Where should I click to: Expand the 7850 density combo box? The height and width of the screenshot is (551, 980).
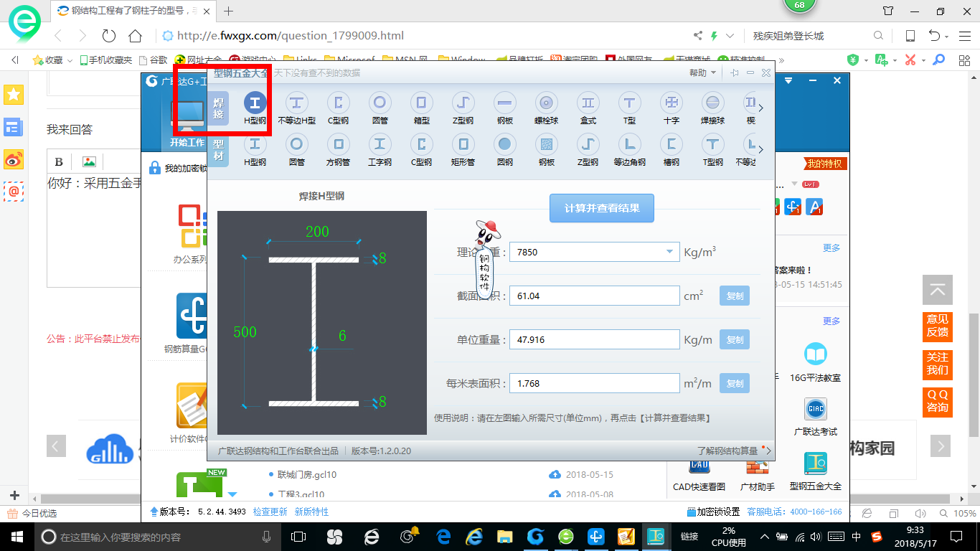(x=669, y=252)
